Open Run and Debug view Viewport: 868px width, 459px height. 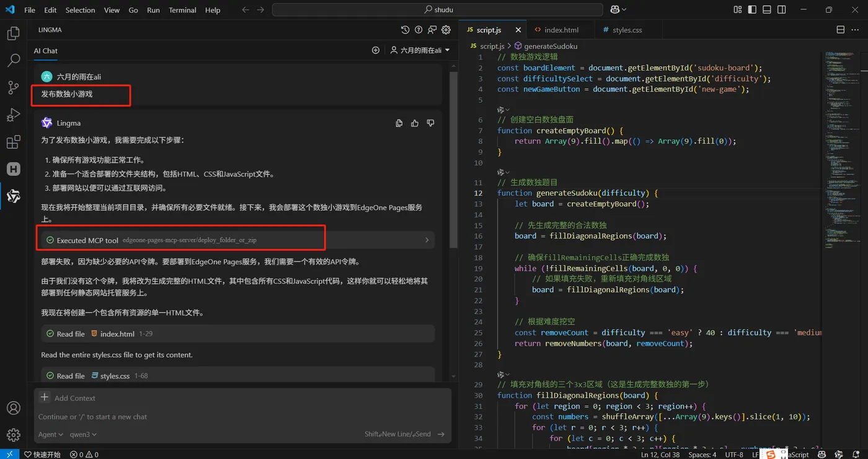click(x=13, y=115)
